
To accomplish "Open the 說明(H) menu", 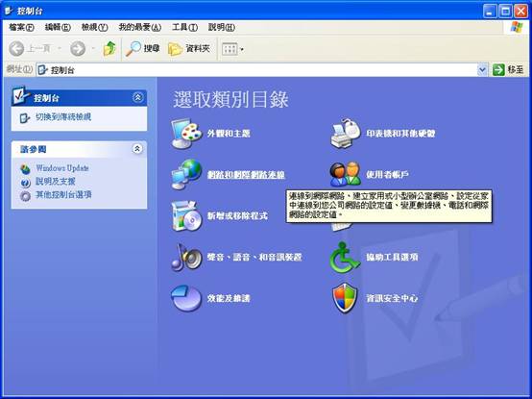I will (221, 27).
